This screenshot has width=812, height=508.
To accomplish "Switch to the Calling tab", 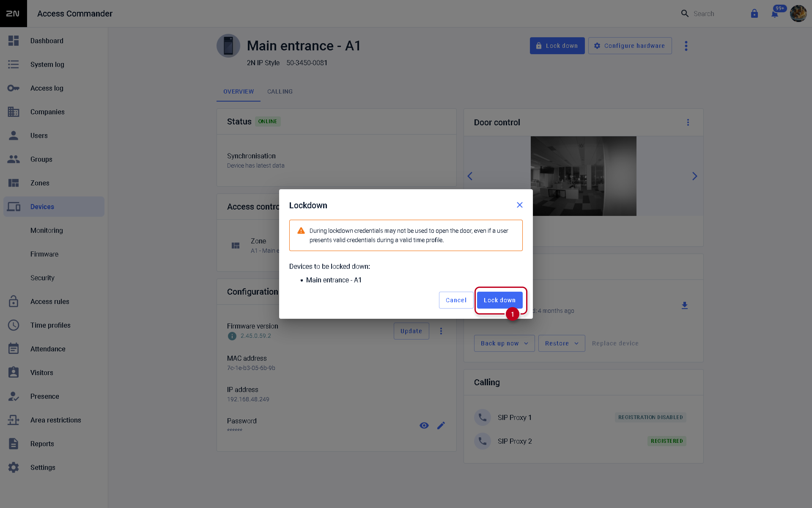I will point(280,91).
